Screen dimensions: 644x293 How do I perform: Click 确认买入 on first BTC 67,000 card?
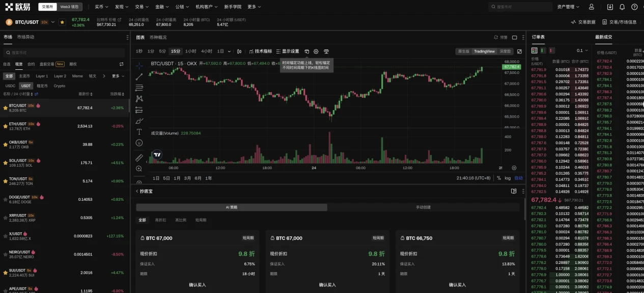click(197, 285)
